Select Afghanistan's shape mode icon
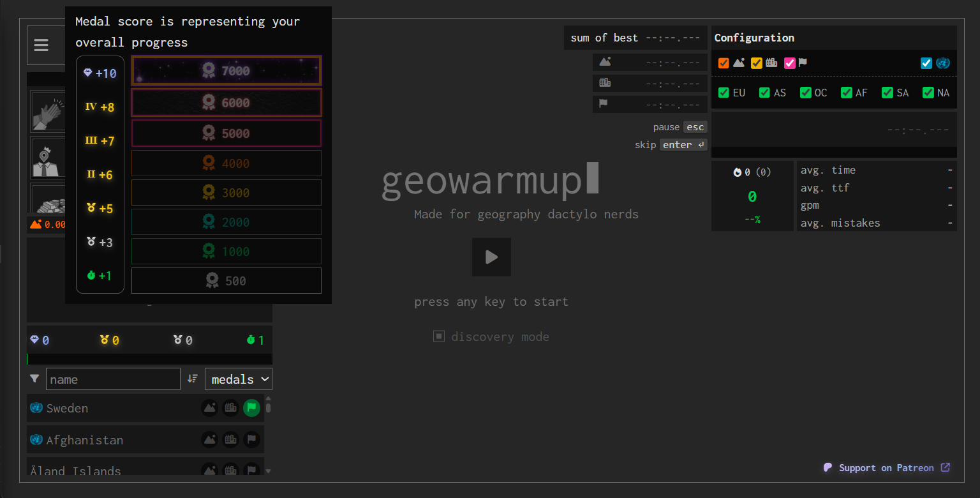The image size is (980, 498). tap(210, 439)
